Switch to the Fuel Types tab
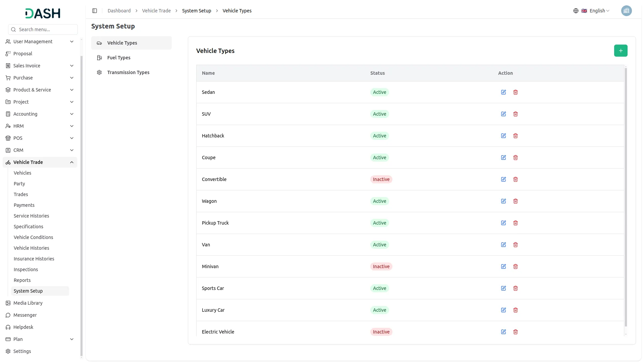Viewport: 644px width, 362px height. tap(119, 58)
